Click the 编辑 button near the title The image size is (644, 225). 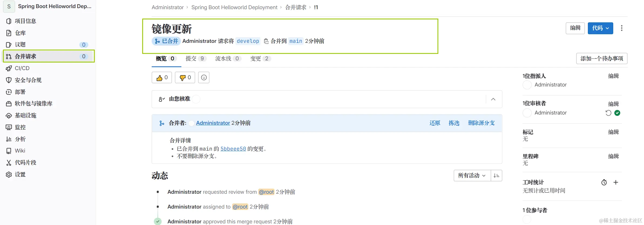(575, 28)
